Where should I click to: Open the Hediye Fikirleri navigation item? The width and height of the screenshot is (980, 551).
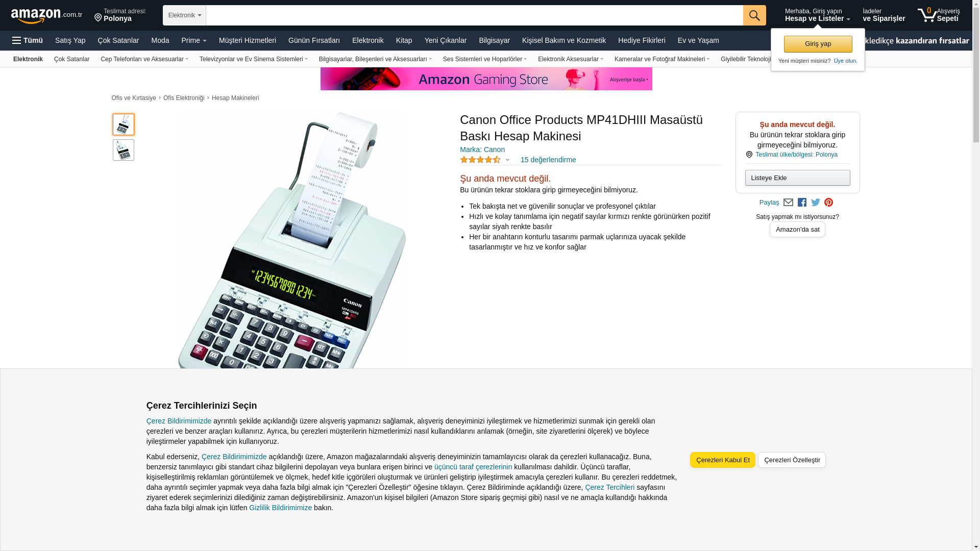(x=642, y=40)
